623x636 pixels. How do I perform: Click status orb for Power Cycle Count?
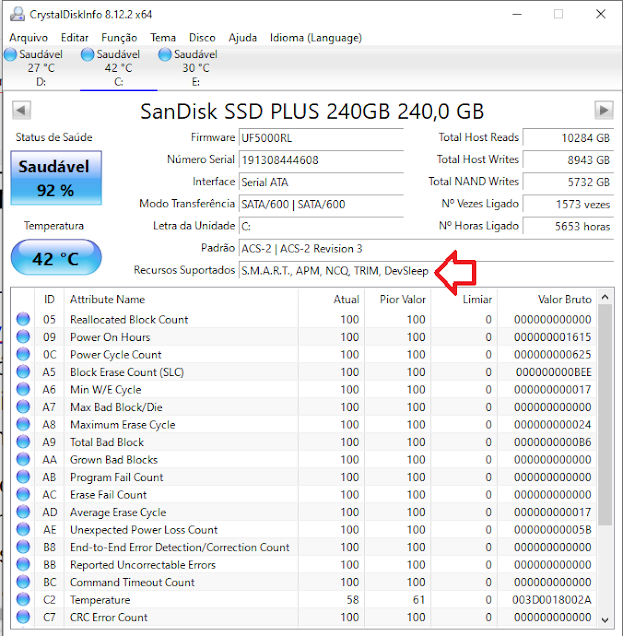pos(23,354)
